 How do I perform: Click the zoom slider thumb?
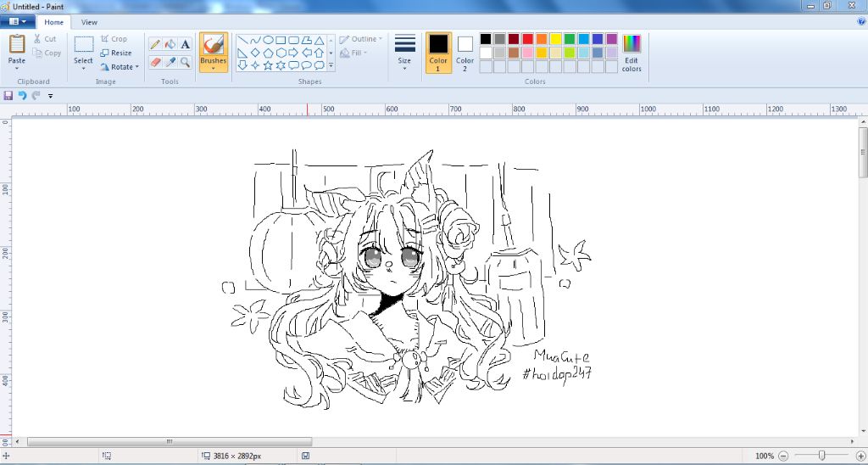822,456
